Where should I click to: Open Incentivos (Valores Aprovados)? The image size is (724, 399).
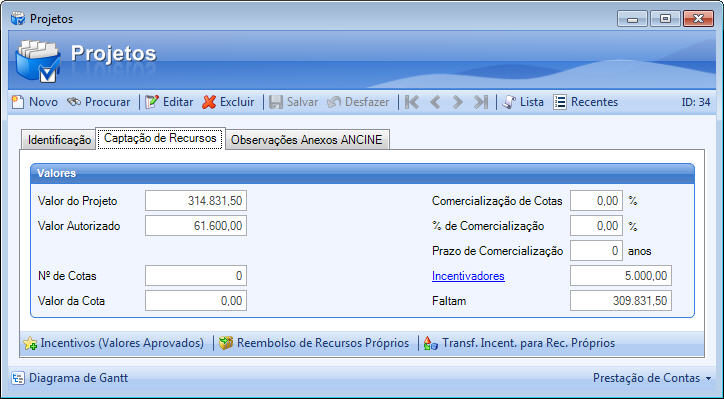tap(114, 343)
